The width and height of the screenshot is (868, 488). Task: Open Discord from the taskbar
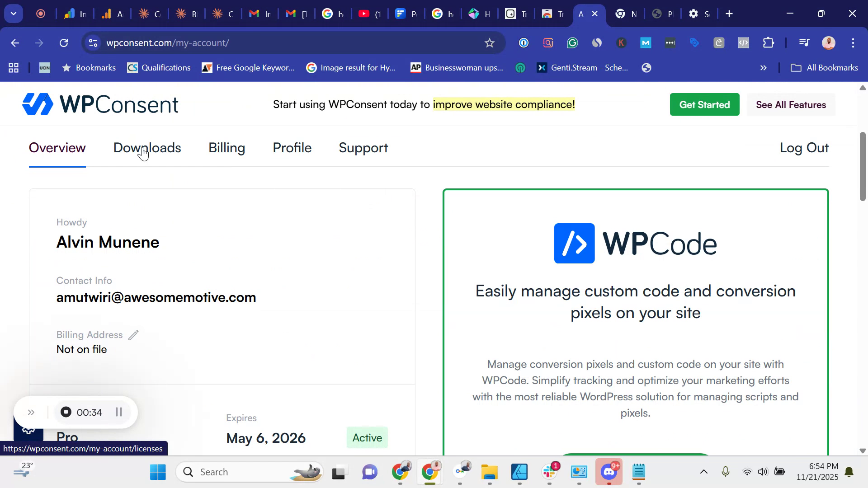[x=609, y=472]
